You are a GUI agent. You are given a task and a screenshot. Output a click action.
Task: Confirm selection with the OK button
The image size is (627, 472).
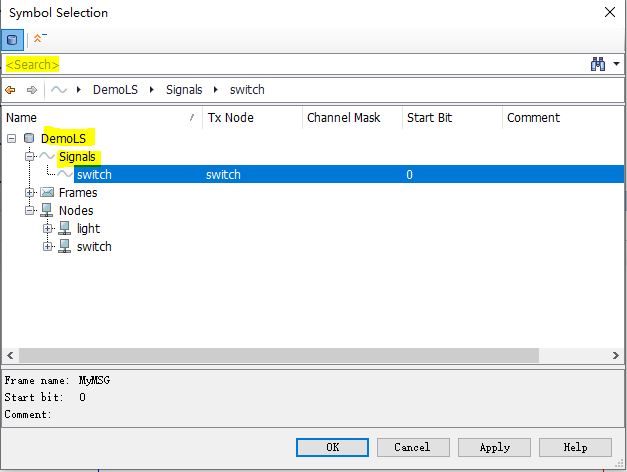coord(332,447)
